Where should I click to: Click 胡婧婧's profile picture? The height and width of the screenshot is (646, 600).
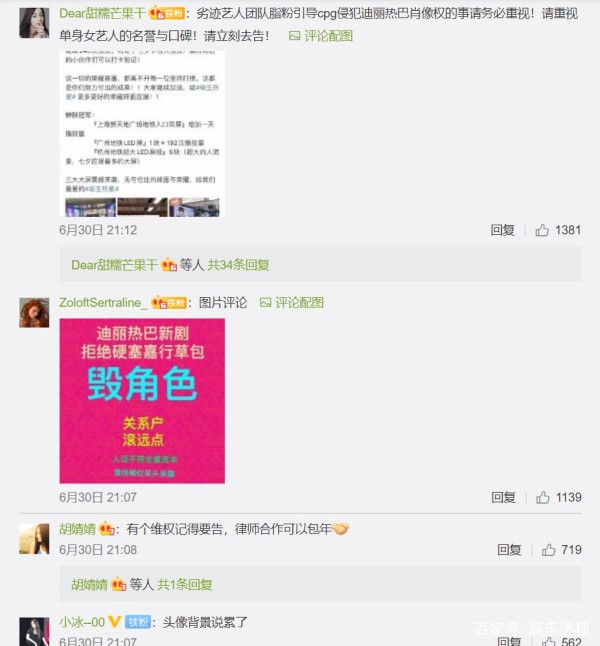(34, 539)
